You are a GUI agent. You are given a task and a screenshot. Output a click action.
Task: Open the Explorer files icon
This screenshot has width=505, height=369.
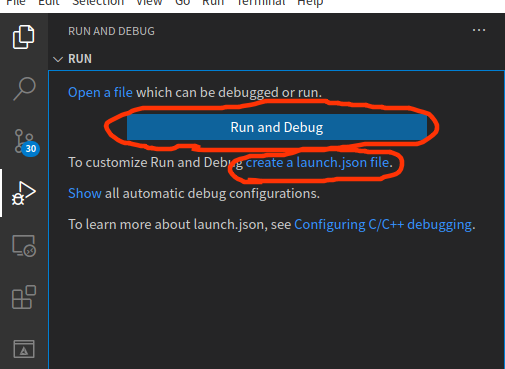pos(23,37)
